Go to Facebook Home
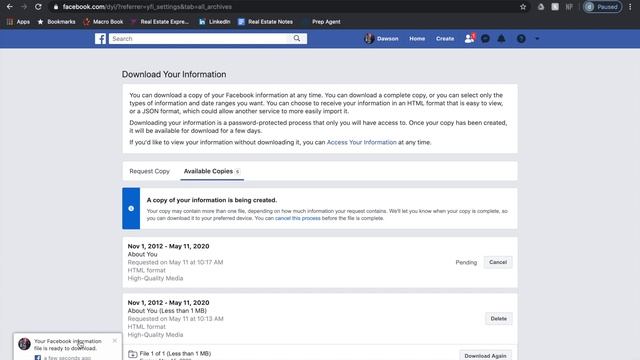640x360 pixels. tap(417, 39)
